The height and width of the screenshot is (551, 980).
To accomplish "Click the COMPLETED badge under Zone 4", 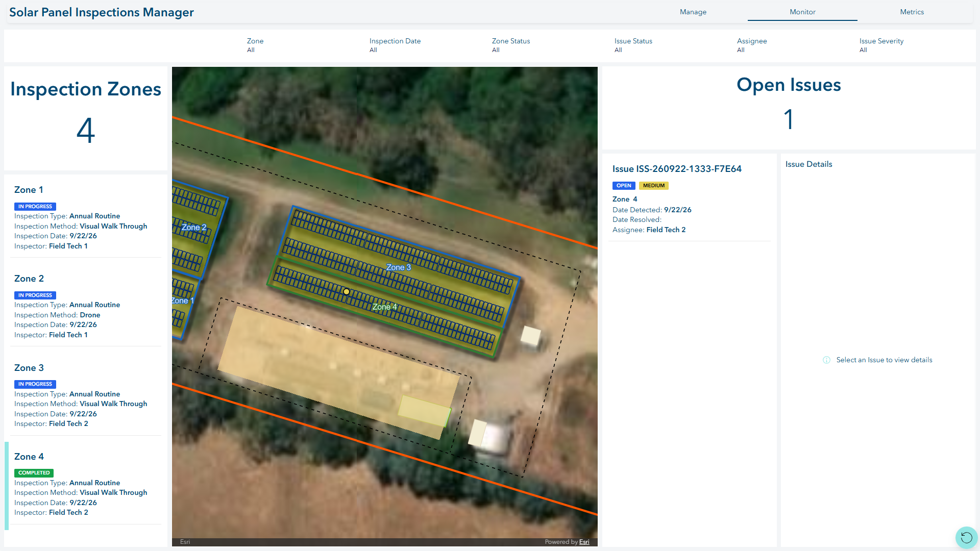I will (34, 473).
